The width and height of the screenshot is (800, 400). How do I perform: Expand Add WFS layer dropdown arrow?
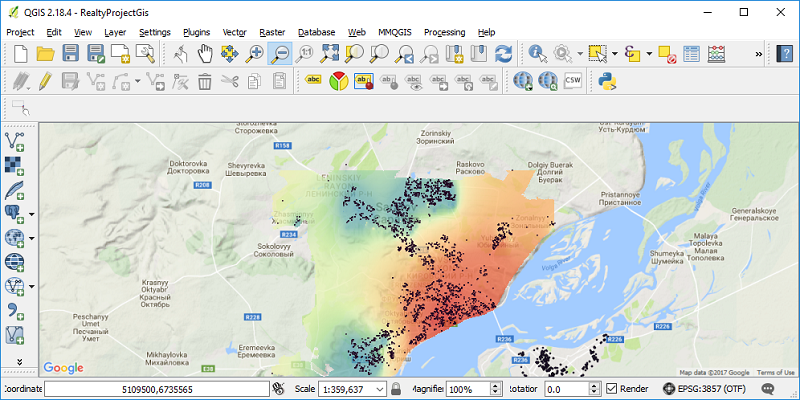(x=32, y=286)
